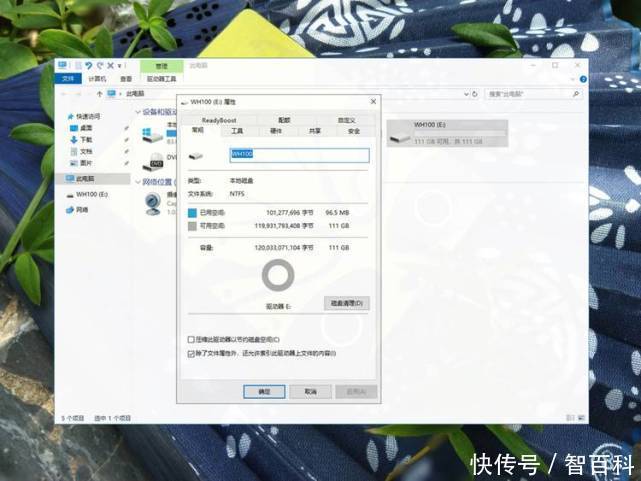This screenshot has height=481, width=641.
Task: Click the 取消 (Cancel) button
Action: (310, 392)
